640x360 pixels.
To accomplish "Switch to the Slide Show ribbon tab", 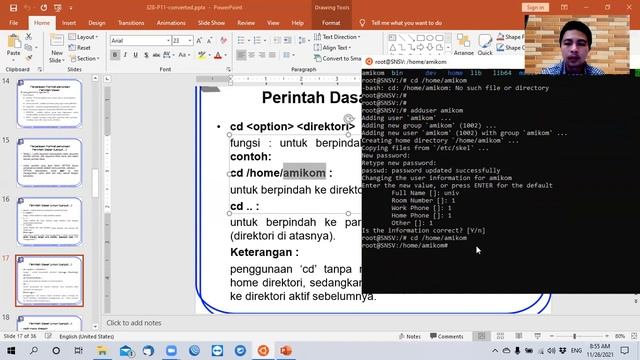I will pos(211,23).
